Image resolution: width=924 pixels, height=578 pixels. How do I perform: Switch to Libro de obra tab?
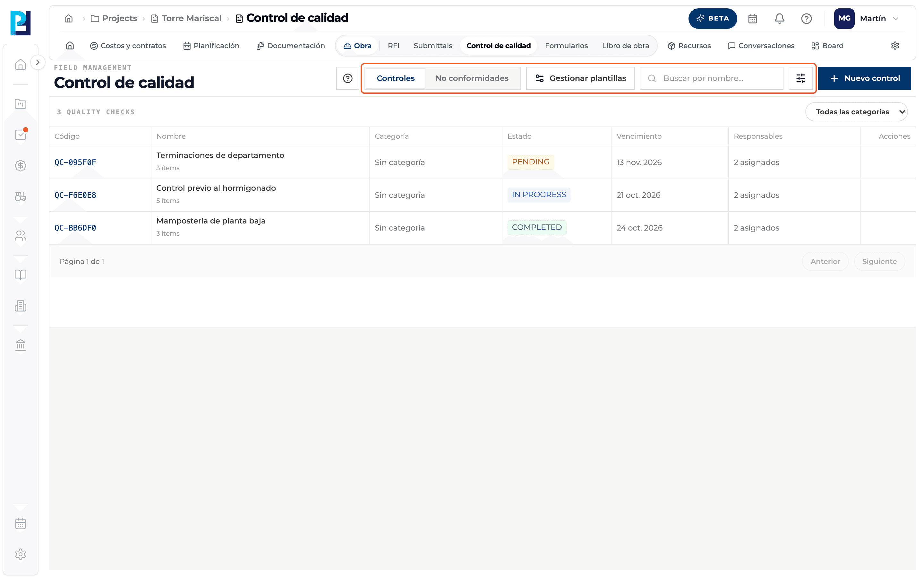coord(625,46)
